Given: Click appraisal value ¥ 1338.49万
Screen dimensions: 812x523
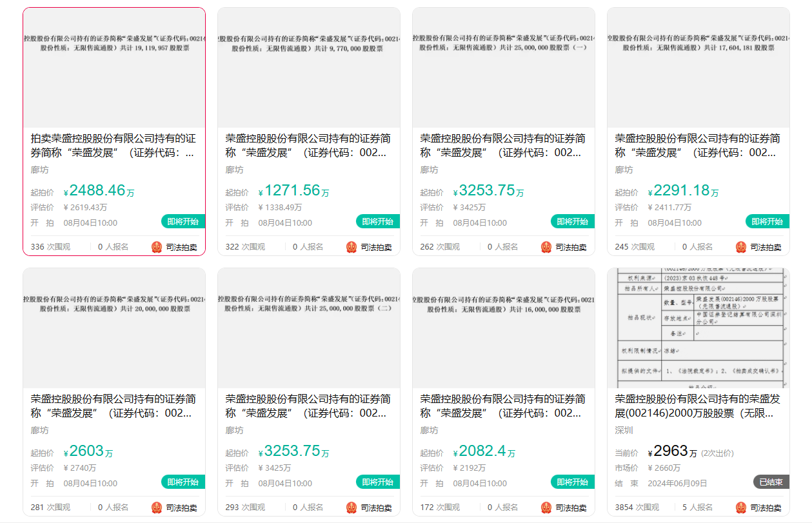Looking at the screenshot, I should coord(280,208).
